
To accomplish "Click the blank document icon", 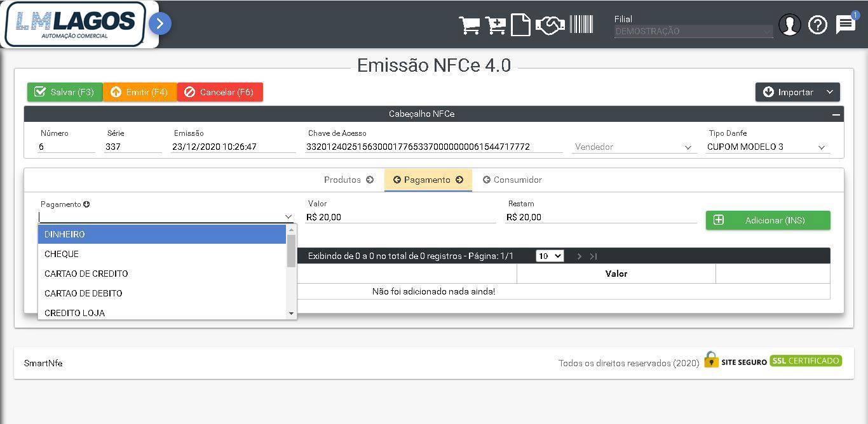I will 520,25.
